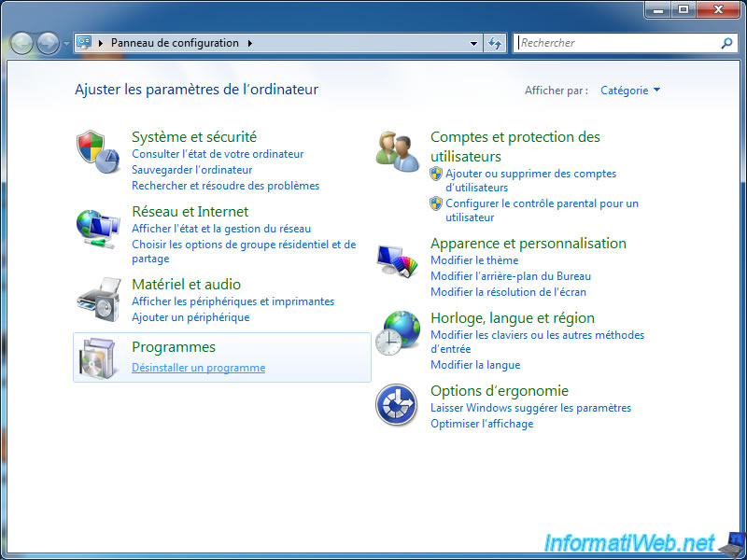Click the control panel icon in address bar
The width and height of the screenshot is (747, 560).
point(84,43)
